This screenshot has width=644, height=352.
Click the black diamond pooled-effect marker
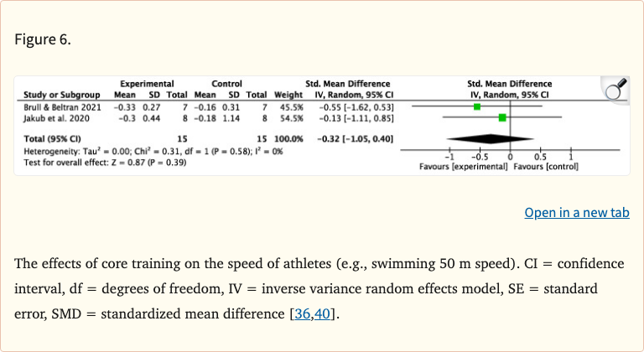[491, 137]
